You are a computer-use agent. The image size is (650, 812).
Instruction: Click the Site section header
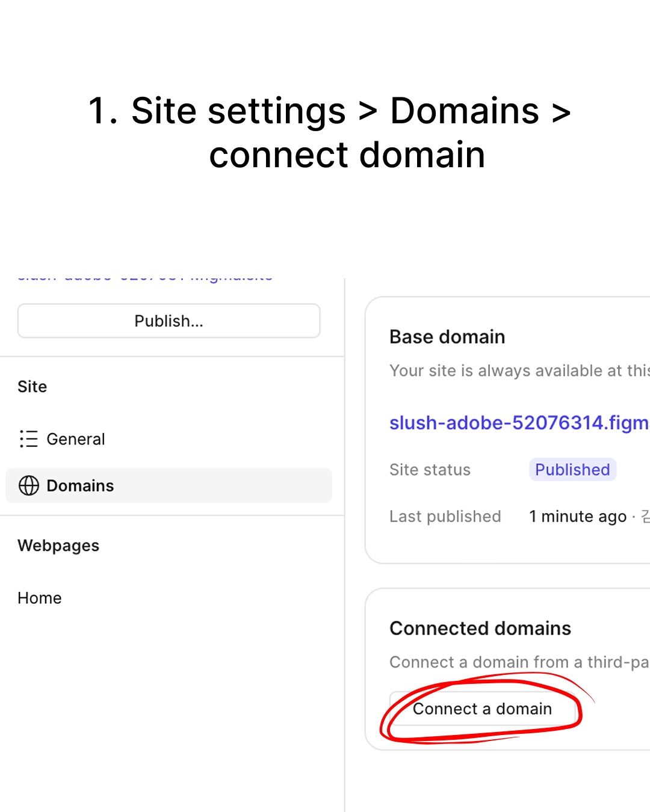tap(32, 387)
